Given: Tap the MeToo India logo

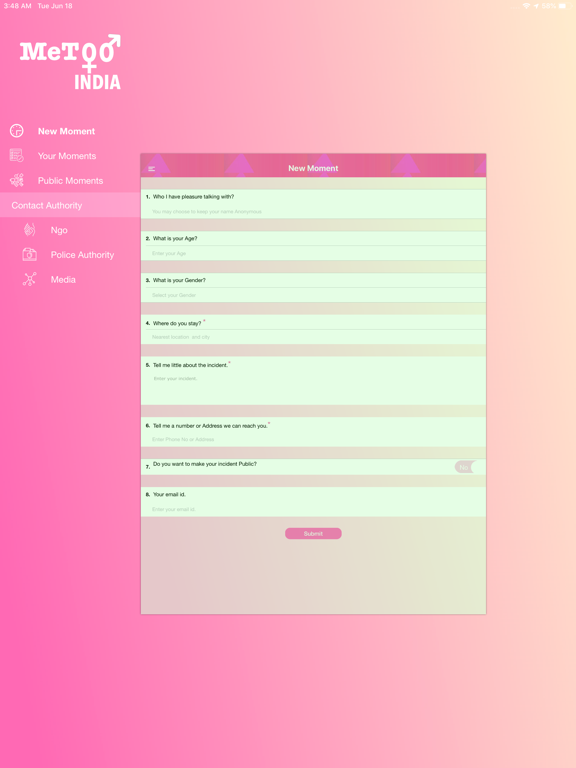Looking at the screenshot, I should point(70,62).
